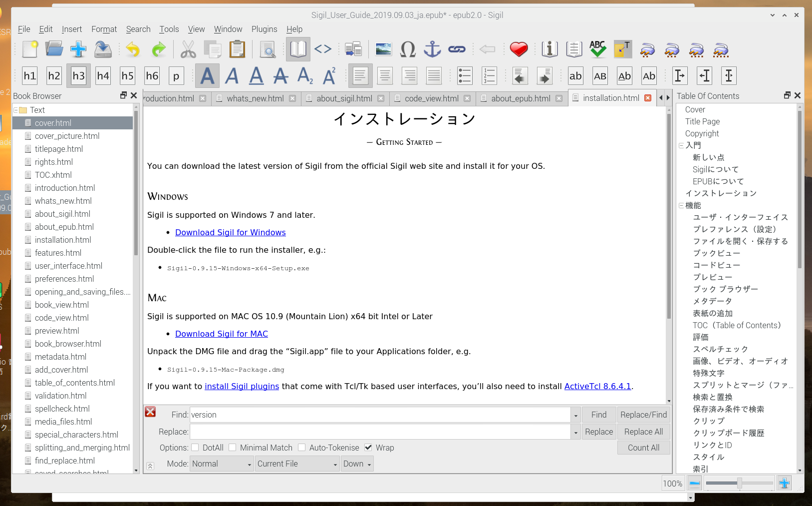The height and width of the screenshot is (506, 812).
Task: Open the Metadata Editor icon
Action: [549, 49]
